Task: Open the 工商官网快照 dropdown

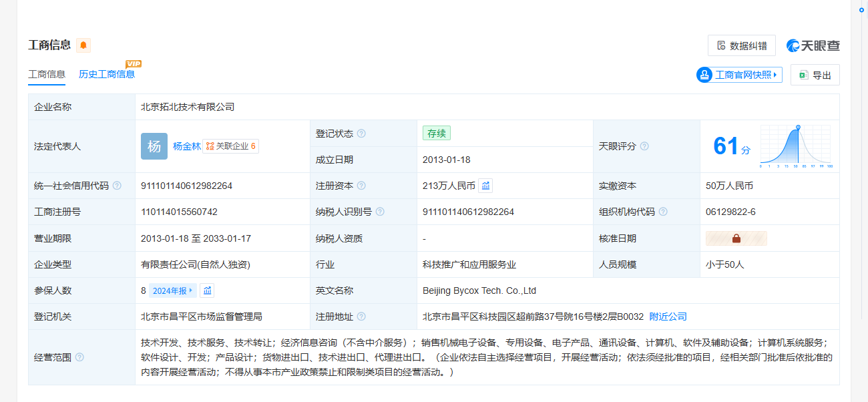Action: pyautogui.click(x=739, y=75)
